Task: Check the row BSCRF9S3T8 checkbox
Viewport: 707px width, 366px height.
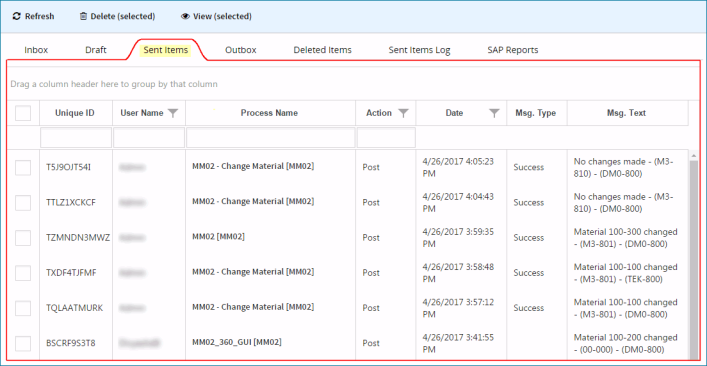Action: point(23,343)
